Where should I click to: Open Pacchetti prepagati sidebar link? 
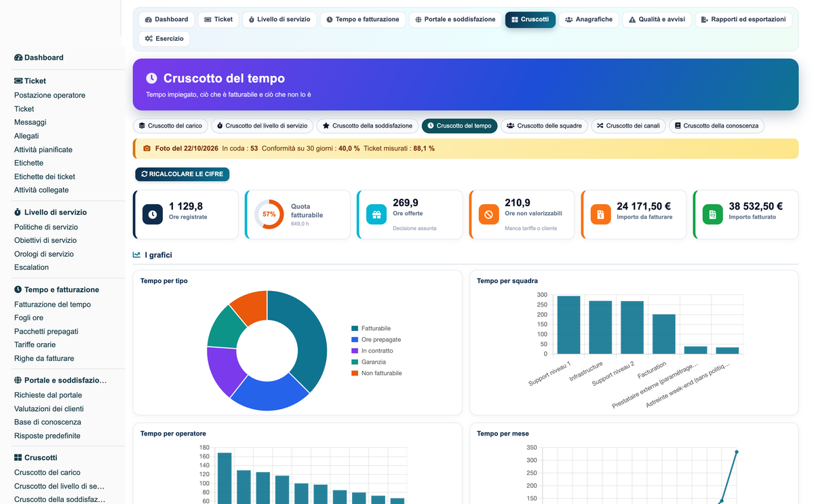[46, 332]
